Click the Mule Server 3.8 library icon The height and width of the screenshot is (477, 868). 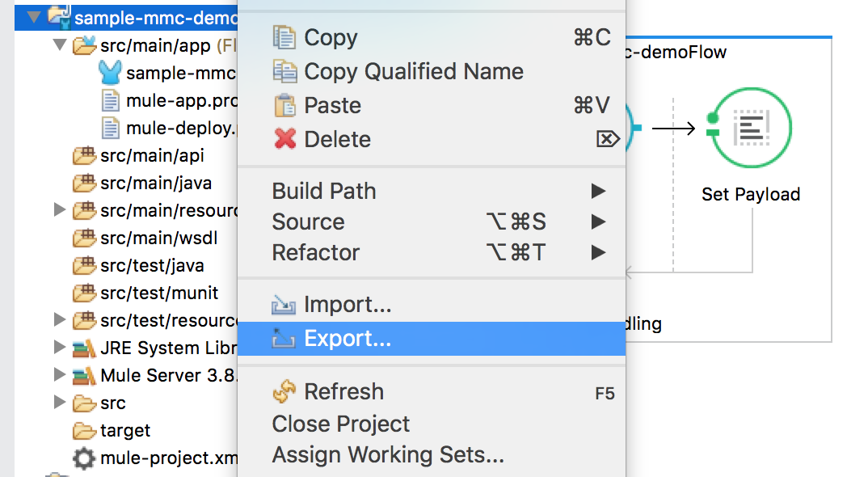pos(83,376)
